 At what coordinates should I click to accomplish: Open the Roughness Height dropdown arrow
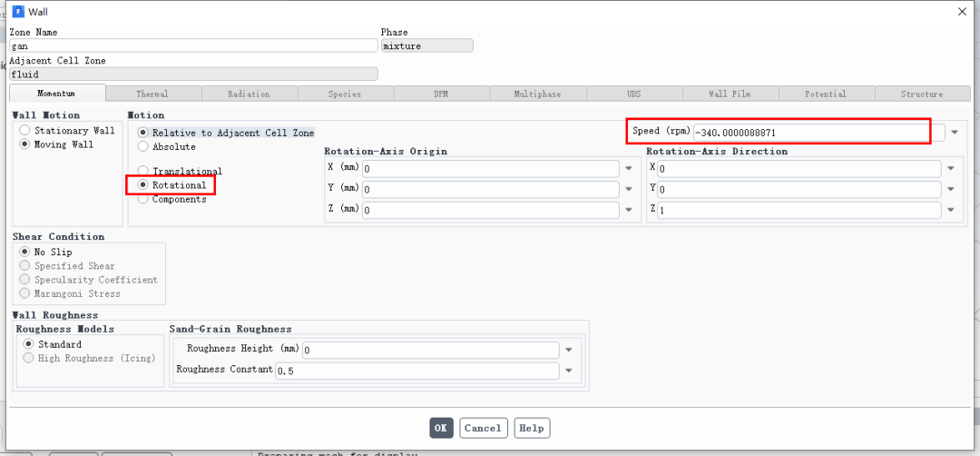(569, 350)
